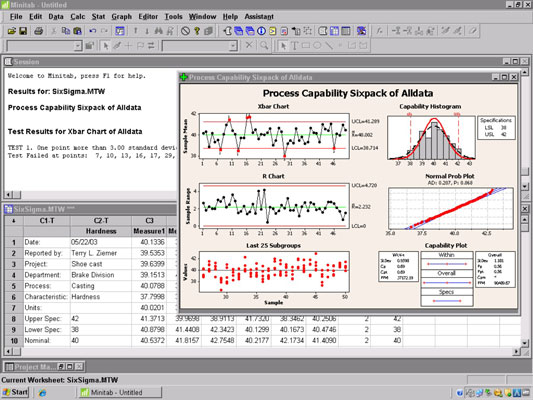Image resolution: width=533 pixels, height=400 pixels.
Task: Select the ellipse drawing tool
Action: tap(317, 46)
